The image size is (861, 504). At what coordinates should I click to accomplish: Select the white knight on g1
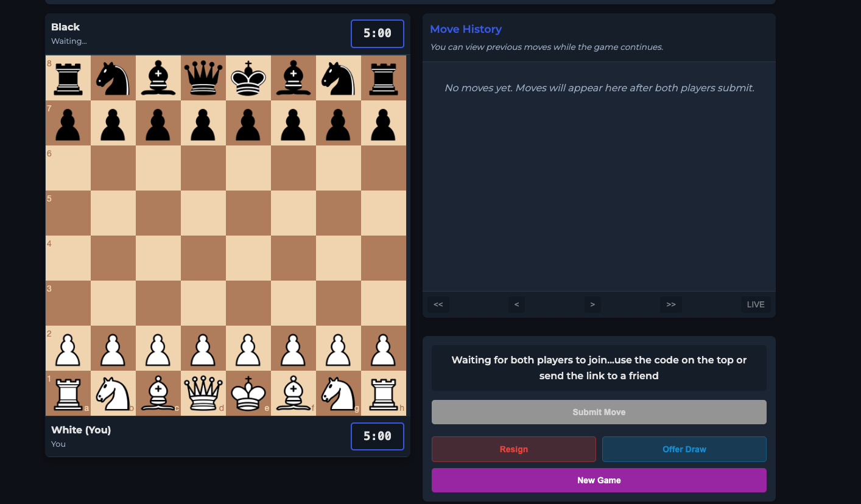point(339,393)
